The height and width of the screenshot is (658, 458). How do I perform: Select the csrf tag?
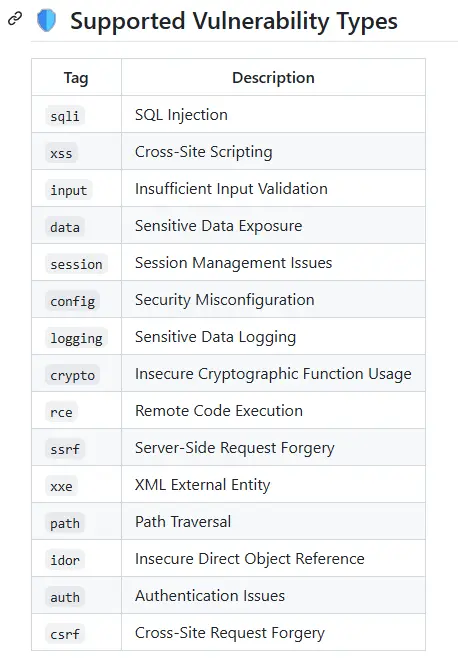(x=65, y=634)
